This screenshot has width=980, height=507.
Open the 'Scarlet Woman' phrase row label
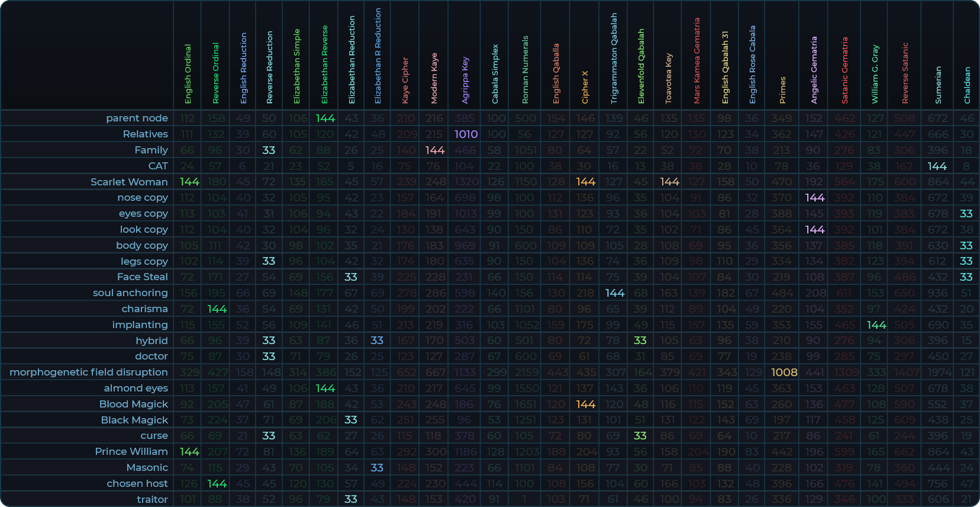click(129, 182)
